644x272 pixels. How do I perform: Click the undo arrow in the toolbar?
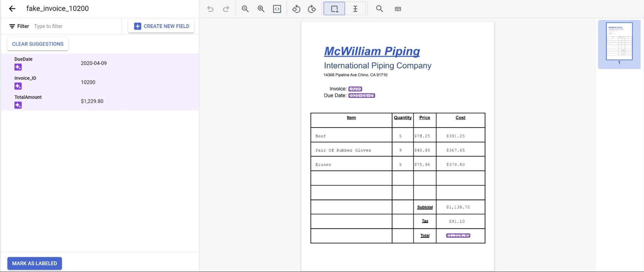210,9
